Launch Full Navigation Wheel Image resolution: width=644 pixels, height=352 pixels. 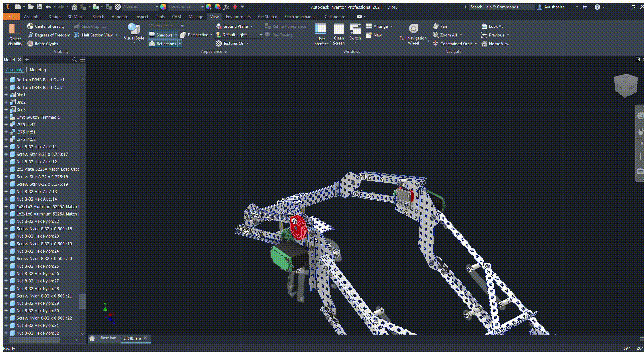(x=413, y=34)
